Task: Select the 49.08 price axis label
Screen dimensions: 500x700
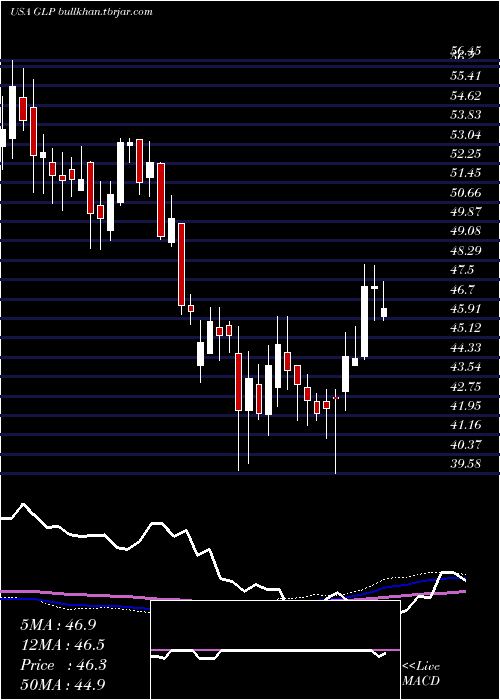Action: tap(466, 231)
